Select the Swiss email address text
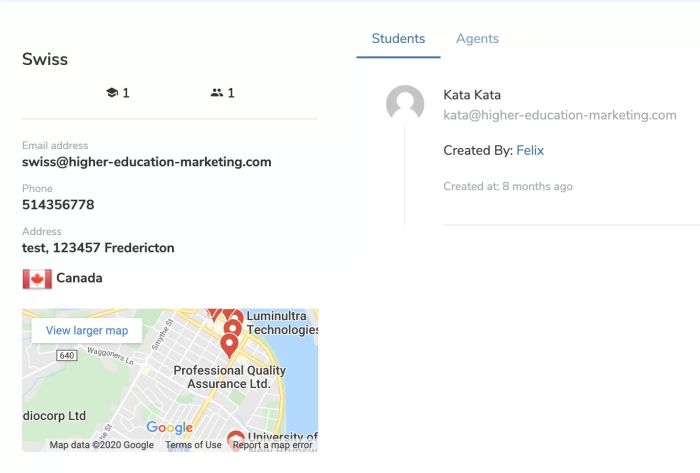 point(146,162)
